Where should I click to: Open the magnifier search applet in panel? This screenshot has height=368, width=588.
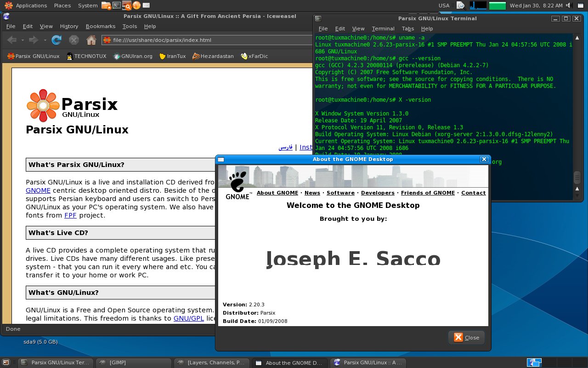tap(461, 6)
